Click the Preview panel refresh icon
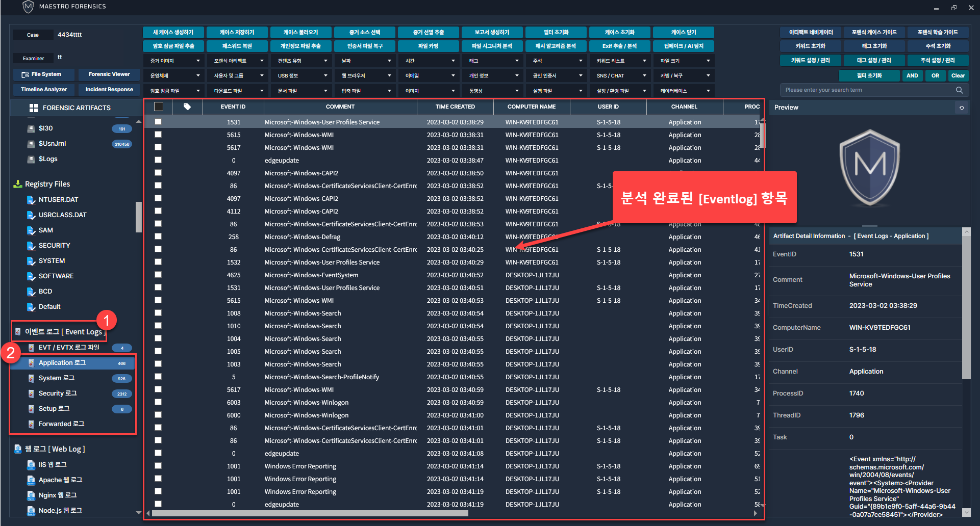This screenshot has height=526, width=980. (x=962, y=108)
